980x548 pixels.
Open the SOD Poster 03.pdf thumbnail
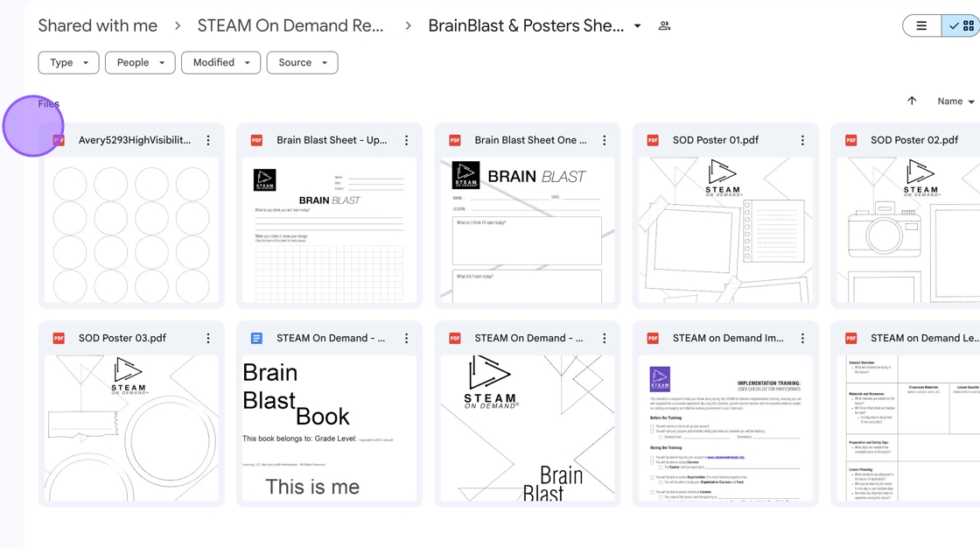[131, 428]
